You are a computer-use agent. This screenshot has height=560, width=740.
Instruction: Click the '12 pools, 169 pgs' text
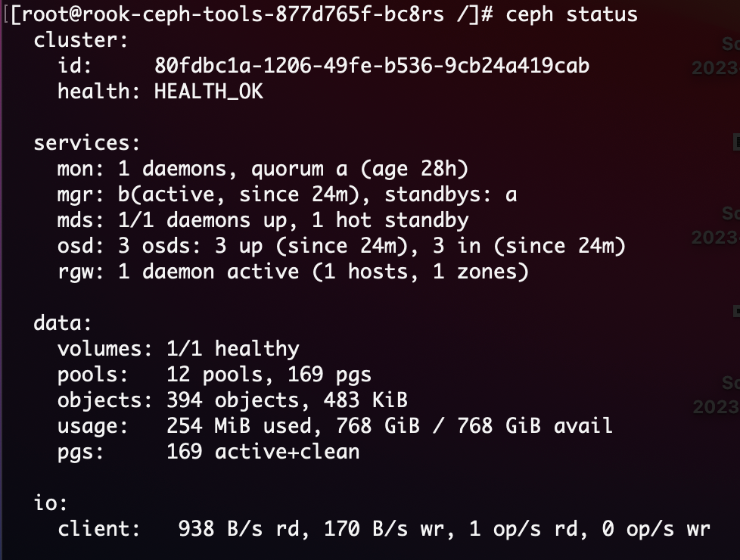click(x=269, y=375)
